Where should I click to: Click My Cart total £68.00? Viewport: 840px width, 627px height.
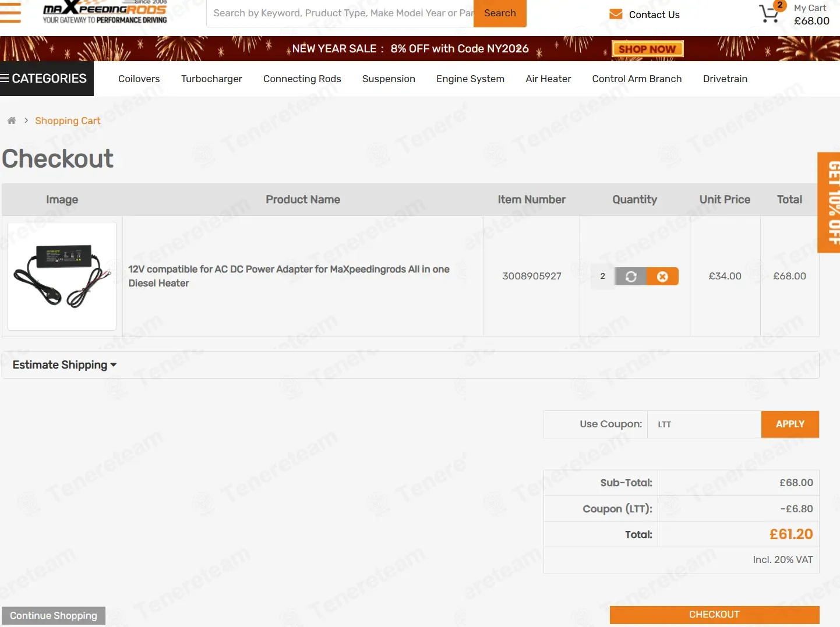[811, 21]
